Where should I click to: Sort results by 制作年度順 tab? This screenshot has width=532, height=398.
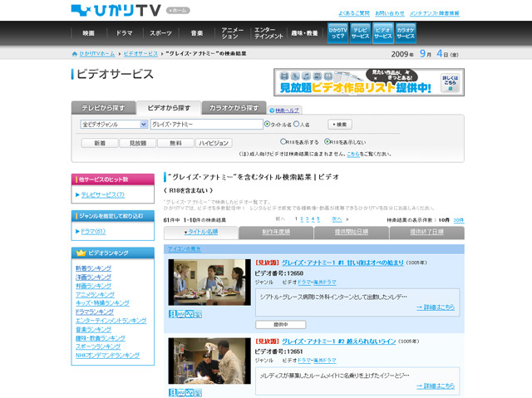click(276, 232)
